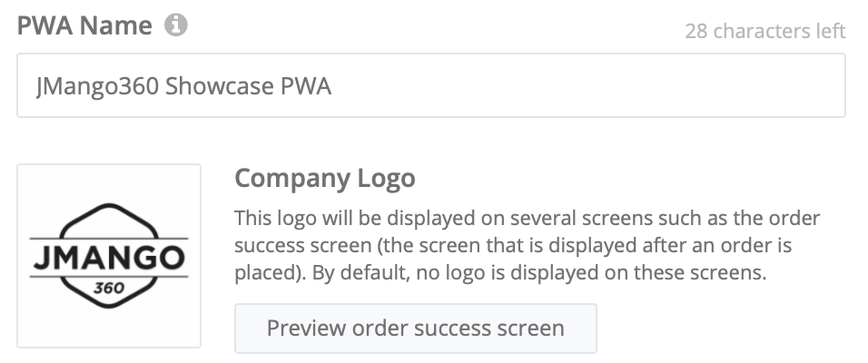Click the 28 characters left counter

(764, 31)
